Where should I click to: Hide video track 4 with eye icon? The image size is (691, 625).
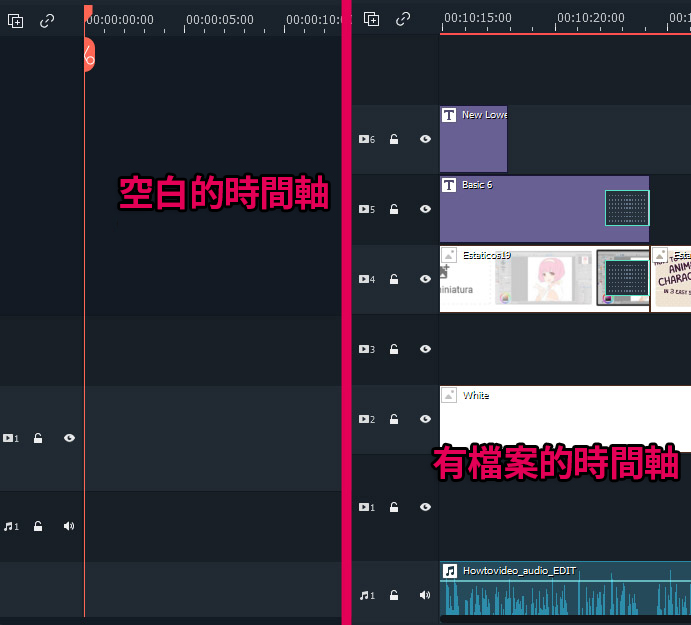[425, 280]
